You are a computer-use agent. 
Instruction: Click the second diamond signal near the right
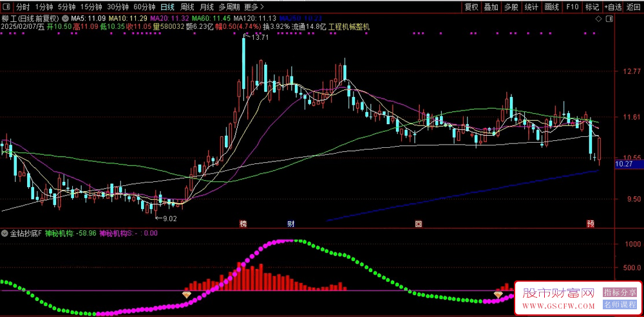[498, 294]
